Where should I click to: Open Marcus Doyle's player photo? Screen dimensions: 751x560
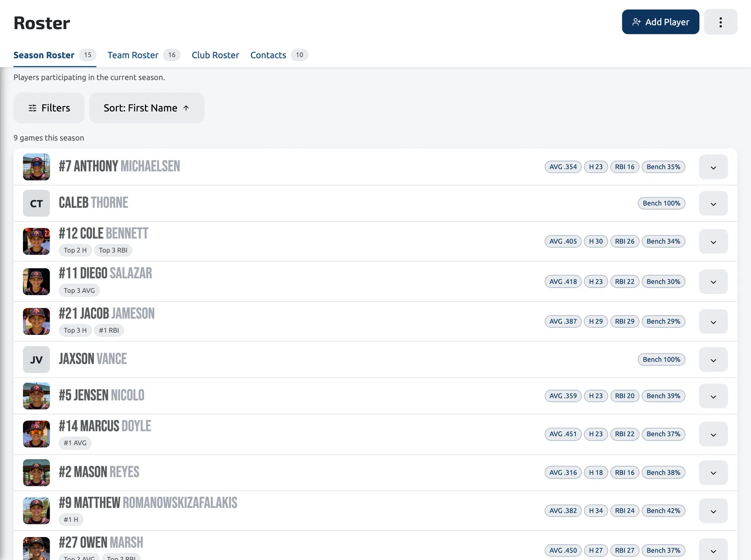36,434
